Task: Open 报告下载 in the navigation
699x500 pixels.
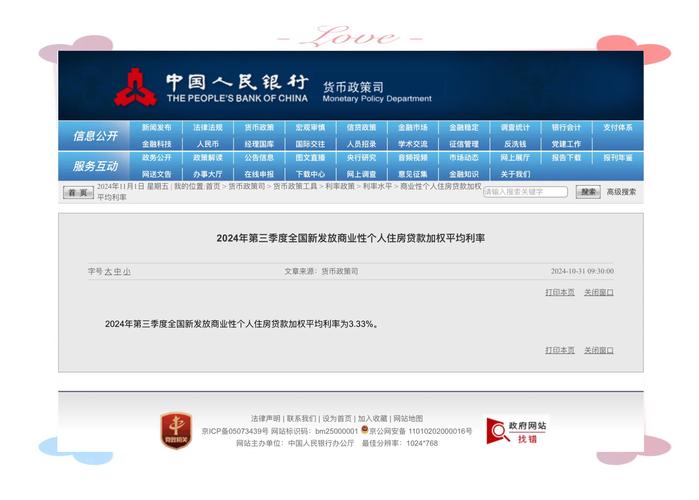Action: 566,158
